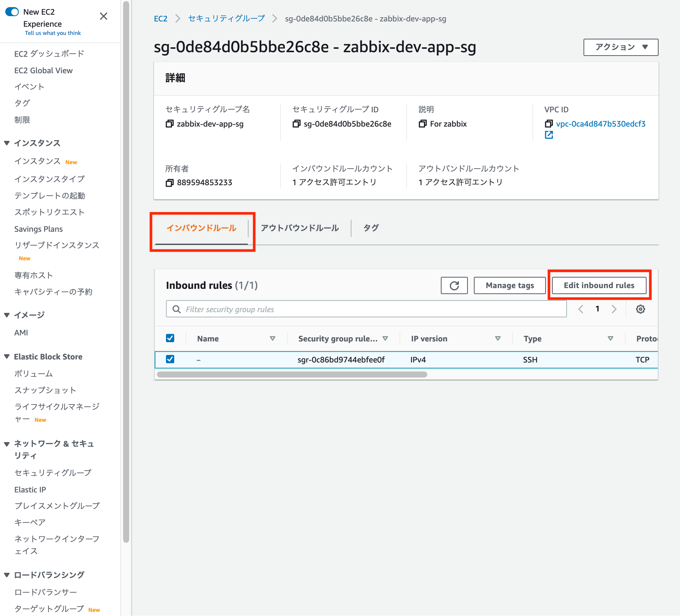Open テンプレートの起動 in sidebar
This screenshot has height=616, width=680.
tap(50, 196)
